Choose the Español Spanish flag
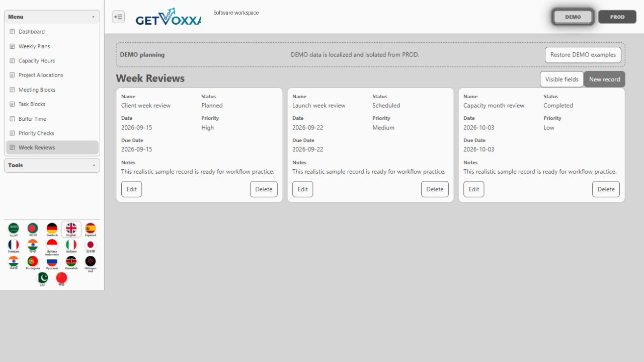This screenshot has height=362, width=644. pos(91,230)
